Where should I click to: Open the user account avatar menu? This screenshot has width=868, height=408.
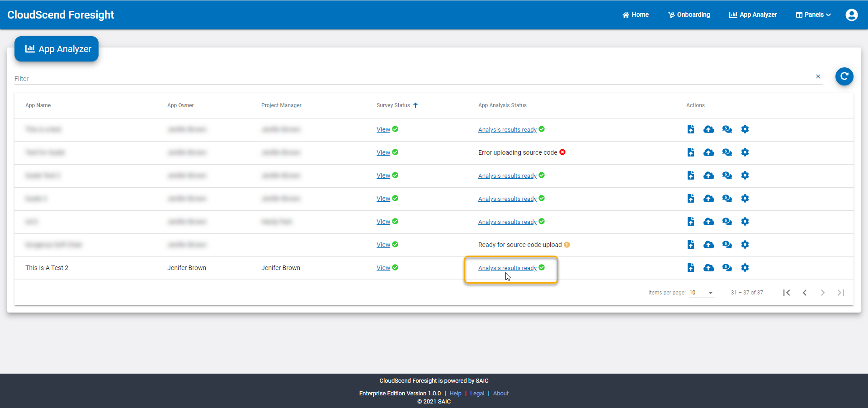tap(852, 15)
